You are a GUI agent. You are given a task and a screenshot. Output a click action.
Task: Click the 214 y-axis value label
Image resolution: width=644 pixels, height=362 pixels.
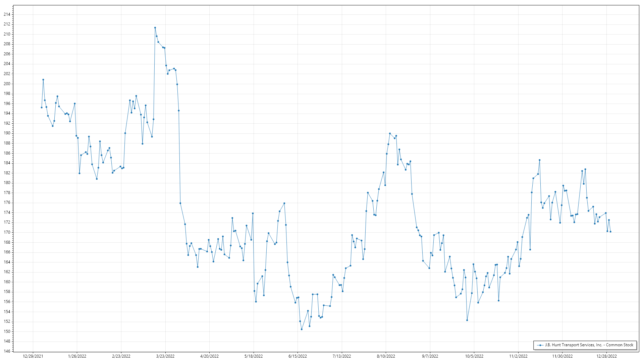(x=7, y=14)
